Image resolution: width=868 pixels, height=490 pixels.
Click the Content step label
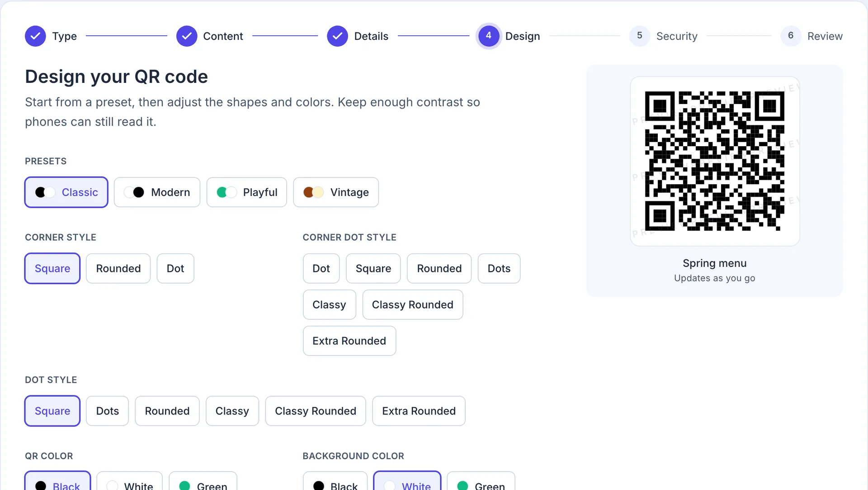point(223,36)
